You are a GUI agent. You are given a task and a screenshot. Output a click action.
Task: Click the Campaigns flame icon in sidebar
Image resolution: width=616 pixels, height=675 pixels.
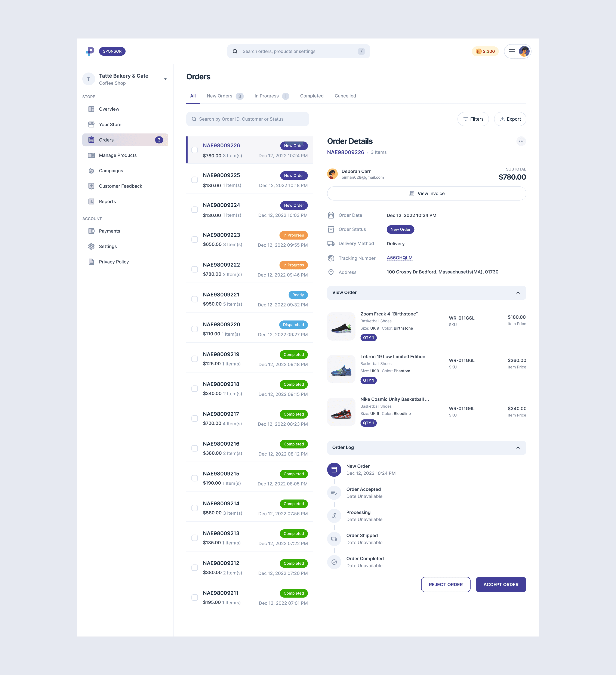91,171
